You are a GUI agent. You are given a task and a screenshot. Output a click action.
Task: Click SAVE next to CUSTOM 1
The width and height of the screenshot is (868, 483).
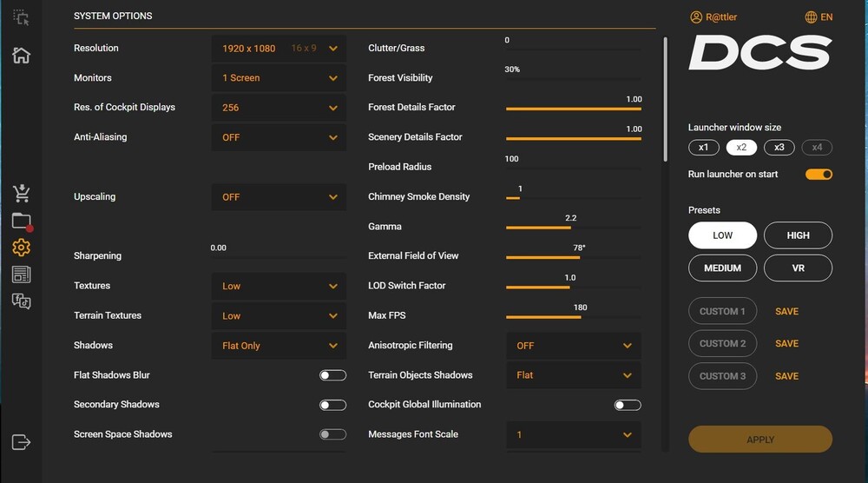tap(786, 312)
